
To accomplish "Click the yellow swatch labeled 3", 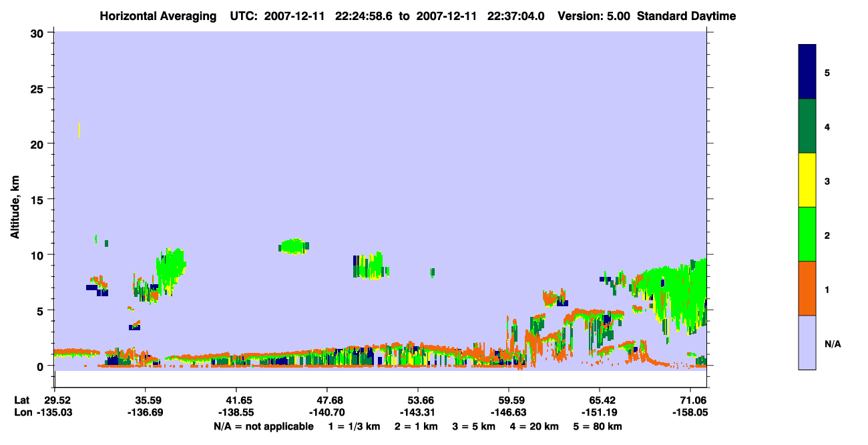I will [807, 180].
